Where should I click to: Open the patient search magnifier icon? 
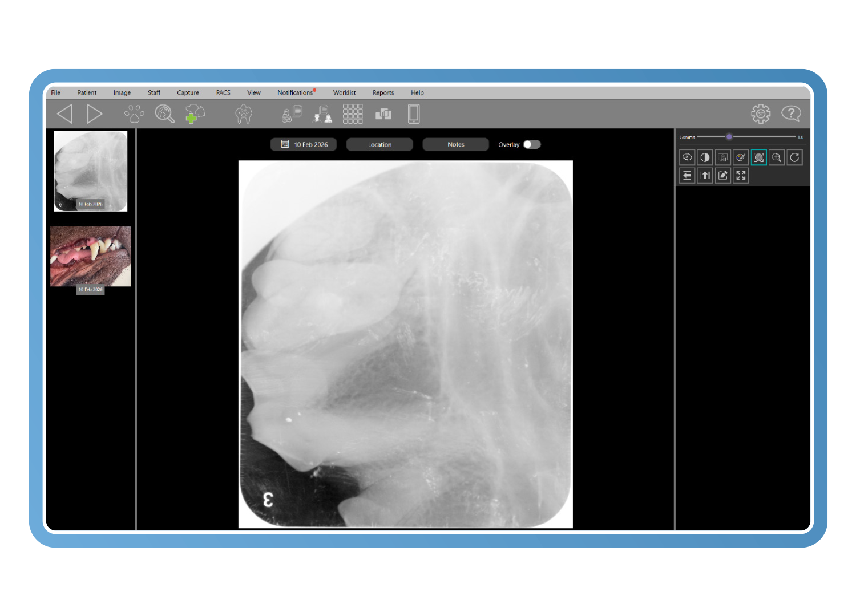pyautogui.click(x=164, y=114)
